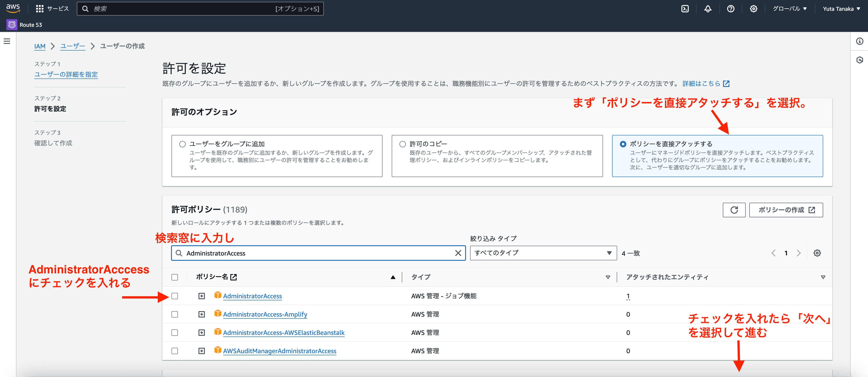The image size is (868, 377).
Task: Select 許可のコピー radio option
Action: [x=402, y=144]
